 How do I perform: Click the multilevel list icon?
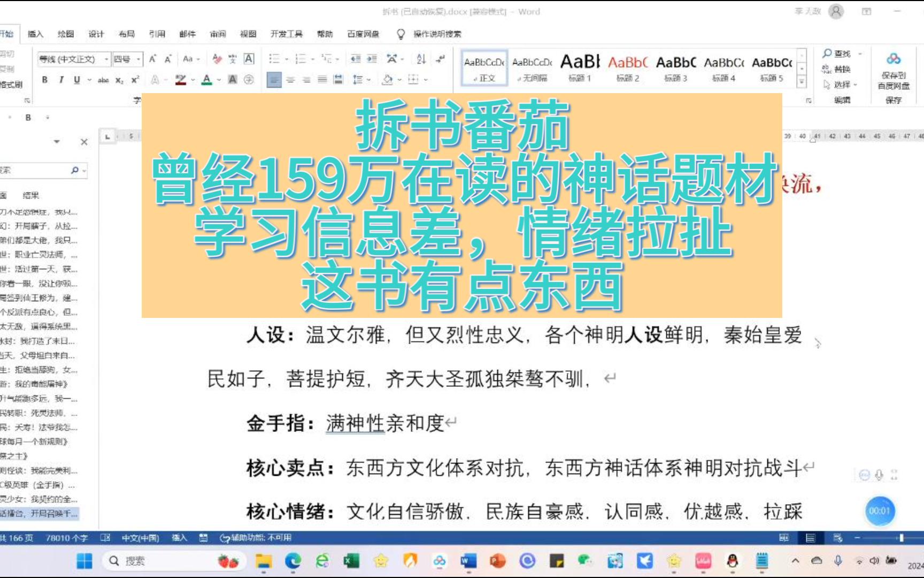pos(326,59)
